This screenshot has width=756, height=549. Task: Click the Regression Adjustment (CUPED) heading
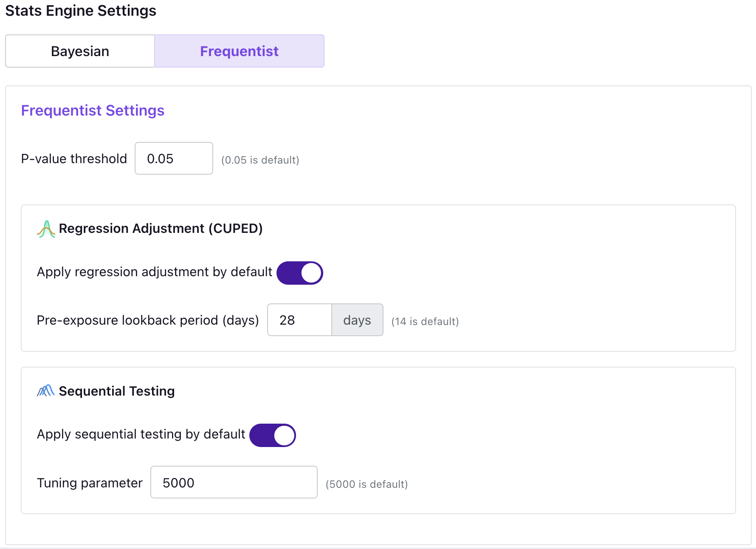161,229
